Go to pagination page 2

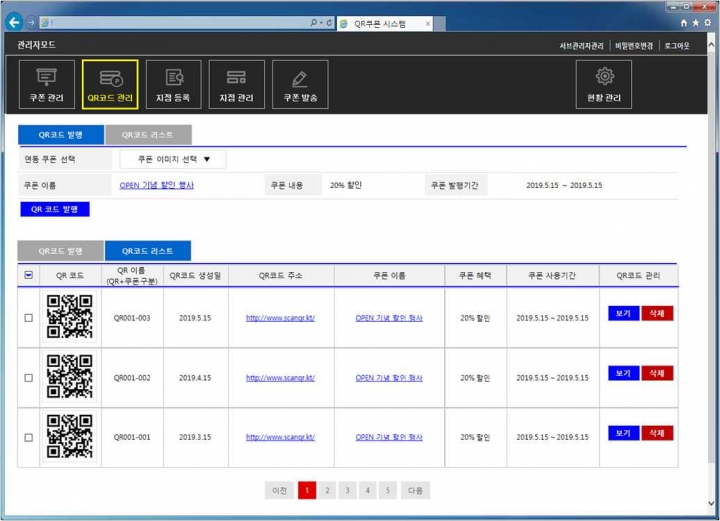click(327, 490)
